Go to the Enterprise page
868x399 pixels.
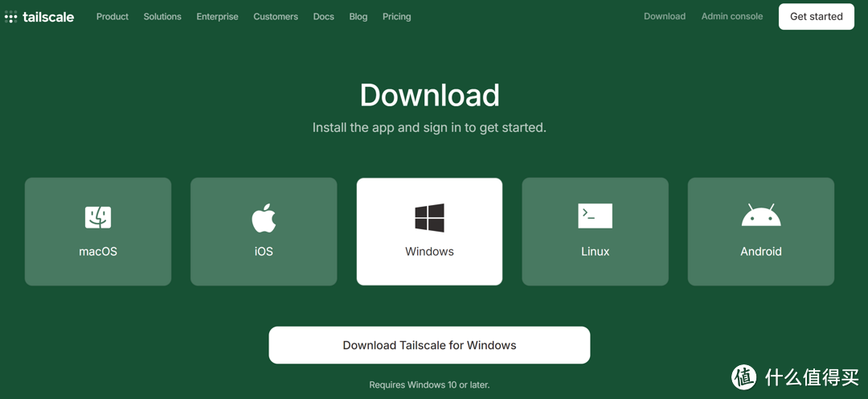pos(218,17)
